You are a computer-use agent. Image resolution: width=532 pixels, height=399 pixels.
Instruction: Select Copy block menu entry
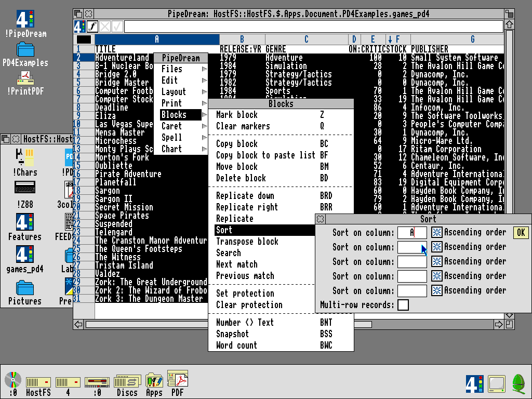[x=281, y=144]
